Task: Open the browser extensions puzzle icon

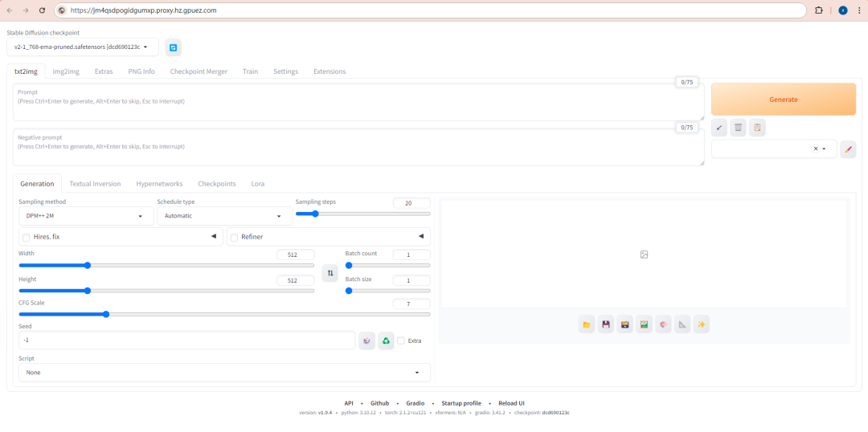Action: point(819,10)
